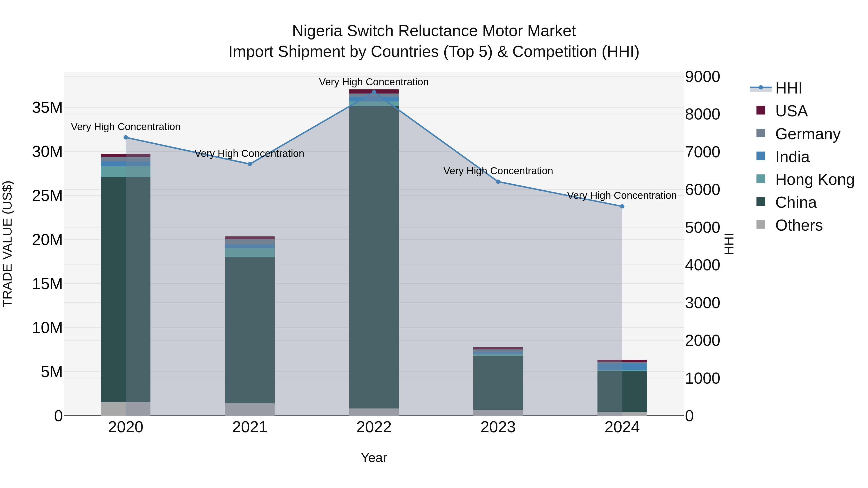The image size is (868, 488).
Task: Toggle the Others legend entry
Action: (x=789, y=225)
